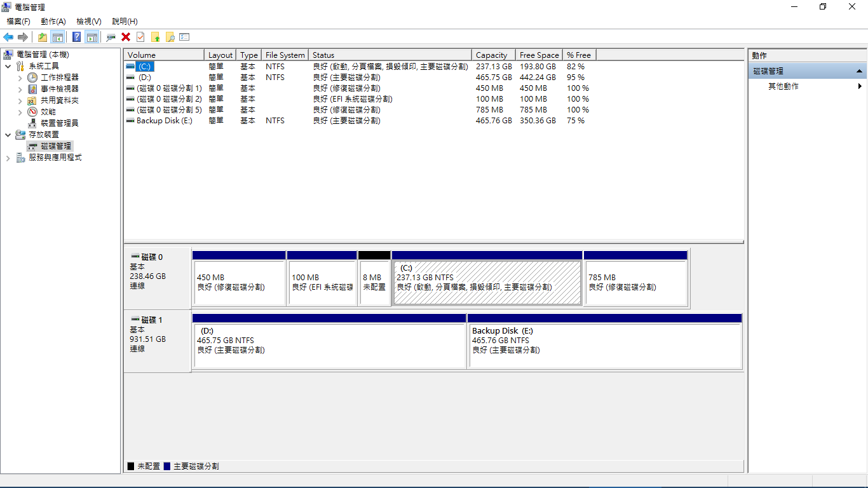
Task: Click the 共用資料夾 icon in tree
Action: [x=32, y=100]
